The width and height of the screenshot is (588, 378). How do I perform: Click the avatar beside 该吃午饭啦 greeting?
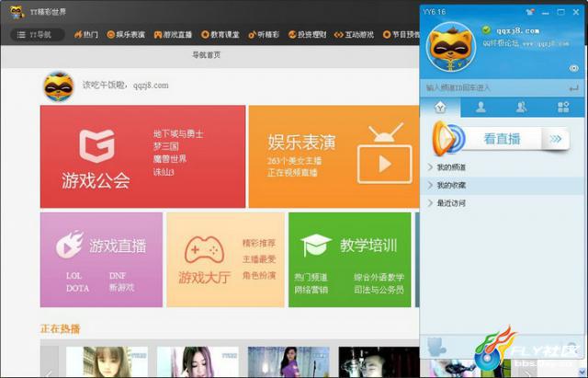coord(59,86)
